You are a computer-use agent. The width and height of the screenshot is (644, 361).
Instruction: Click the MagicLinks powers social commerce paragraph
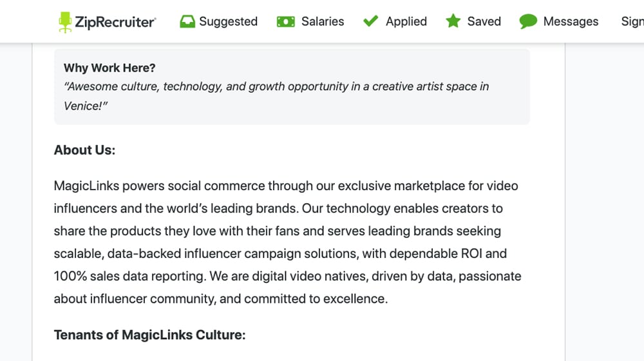point(287,242)
